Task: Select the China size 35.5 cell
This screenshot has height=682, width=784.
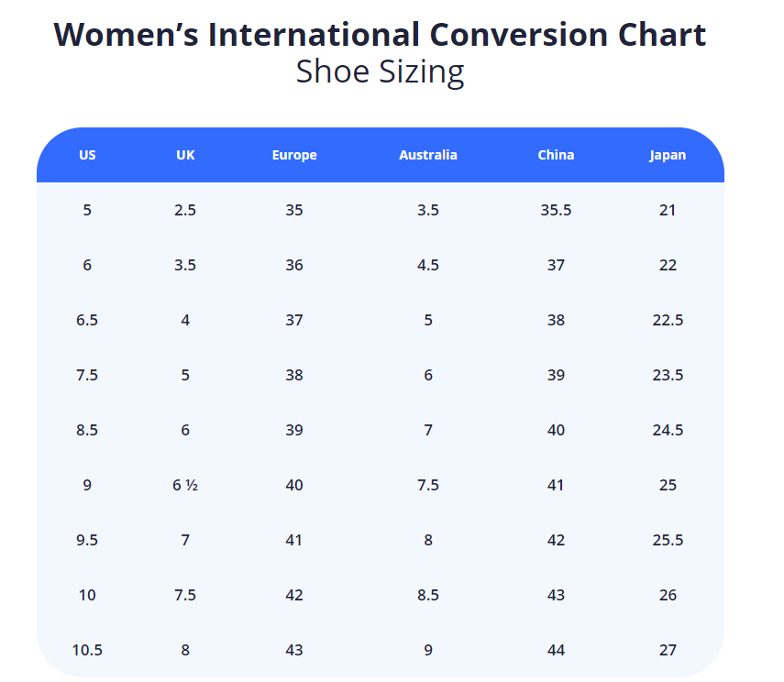Action: 556,210
